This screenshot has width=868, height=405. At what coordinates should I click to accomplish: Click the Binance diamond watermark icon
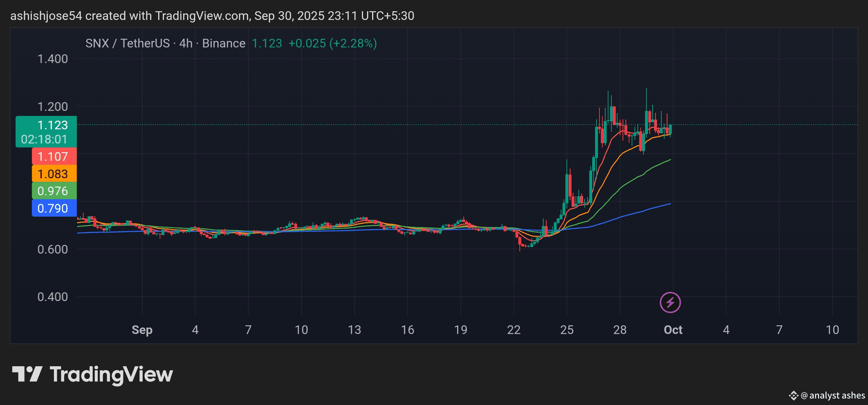coord(793,395)
